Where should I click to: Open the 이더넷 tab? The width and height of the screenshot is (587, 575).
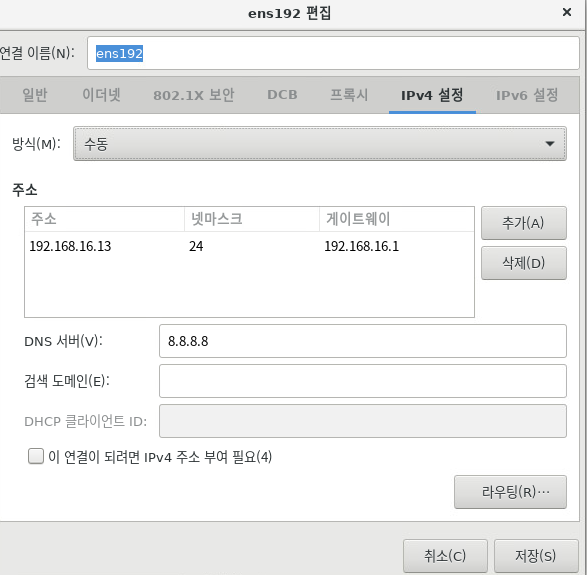coord(101,95)
